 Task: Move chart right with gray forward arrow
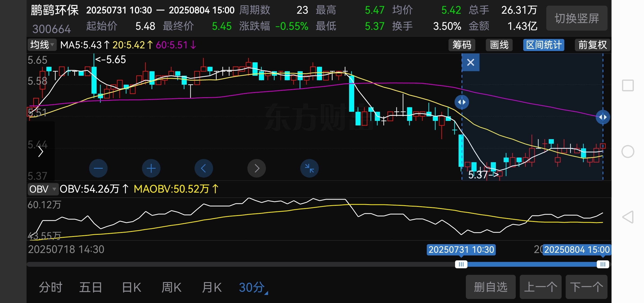click(x=257, y=168)
